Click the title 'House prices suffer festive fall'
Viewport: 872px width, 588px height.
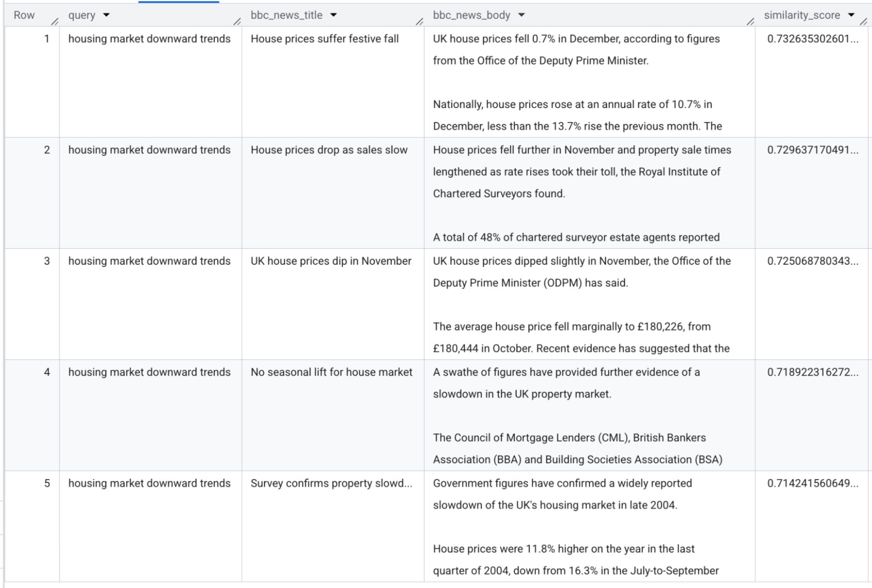point(325,39)
